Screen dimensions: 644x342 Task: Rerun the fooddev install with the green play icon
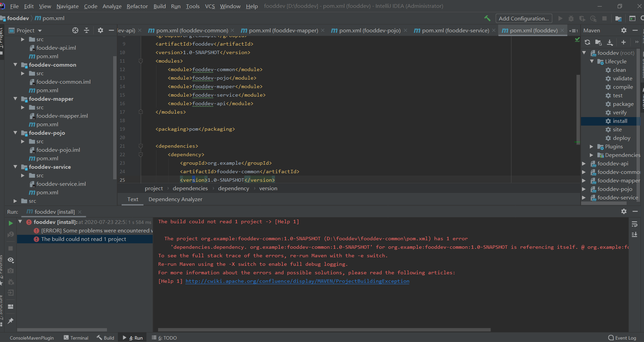coord(11,223)
